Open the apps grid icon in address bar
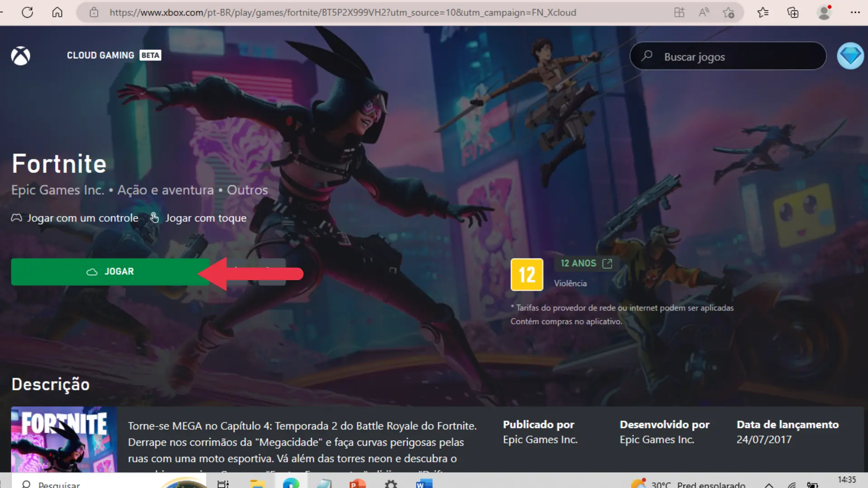868x488 pixels. tap(679, 12)
